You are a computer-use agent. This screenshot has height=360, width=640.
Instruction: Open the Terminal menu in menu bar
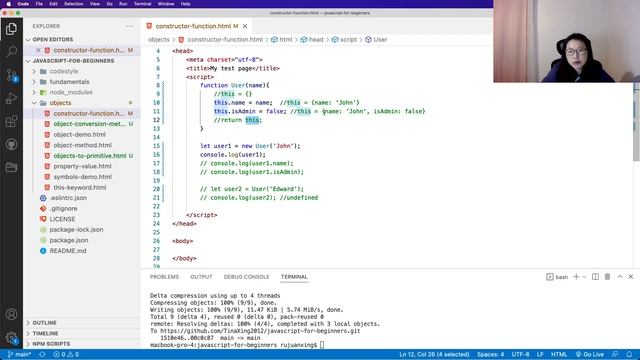(x=142, y=4)
